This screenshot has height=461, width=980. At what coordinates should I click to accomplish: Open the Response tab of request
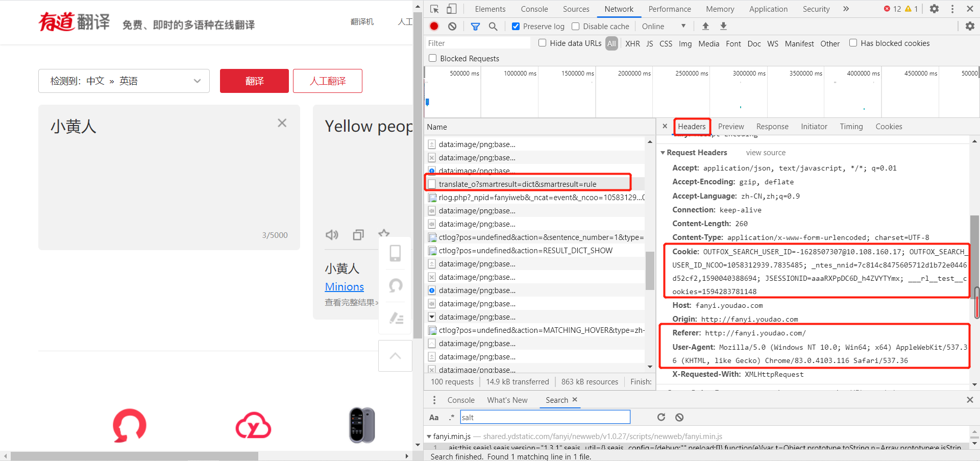point(772,127)
